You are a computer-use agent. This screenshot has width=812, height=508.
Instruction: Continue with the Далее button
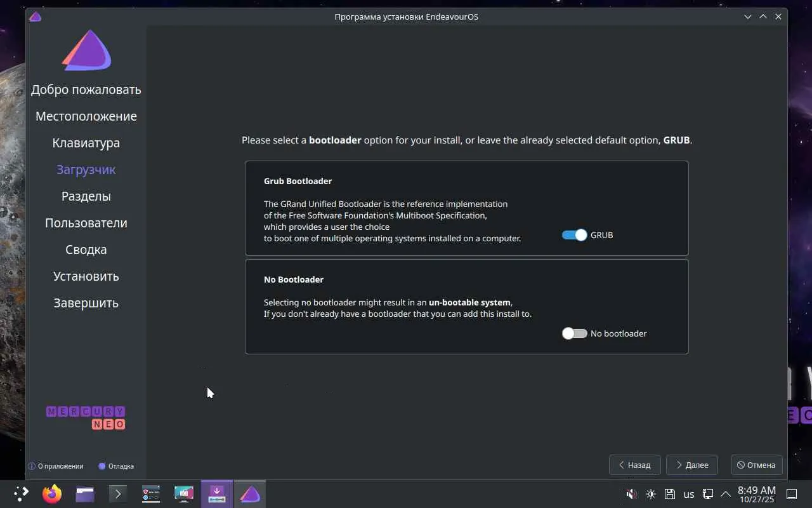coord(692,465)
